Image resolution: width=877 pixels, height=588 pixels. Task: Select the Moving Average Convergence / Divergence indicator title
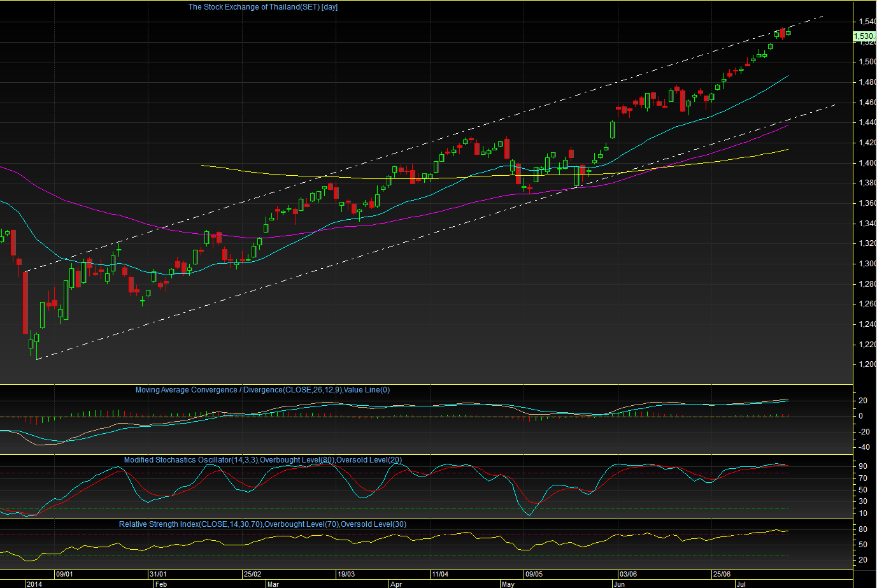[x=262, y=390]
